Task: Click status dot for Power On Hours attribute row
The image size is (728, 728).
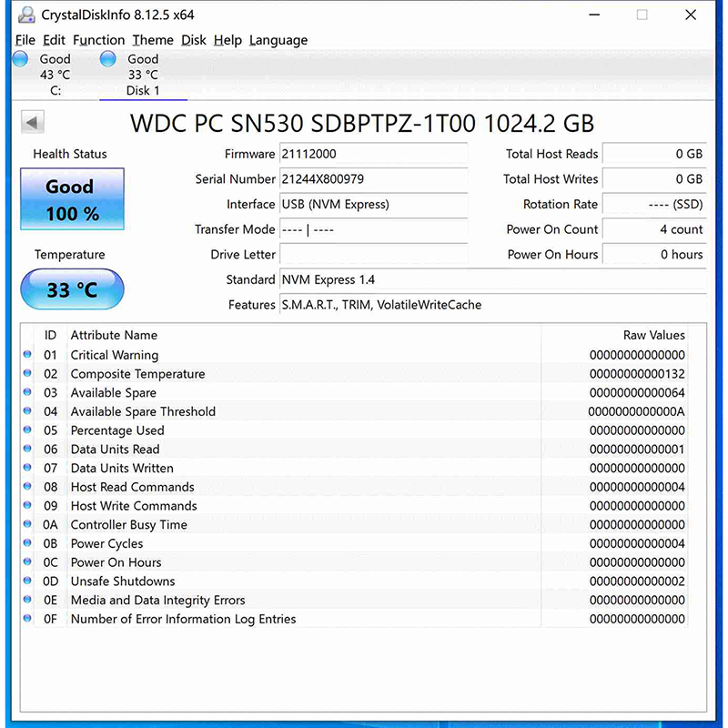Action: pos(27,561)
